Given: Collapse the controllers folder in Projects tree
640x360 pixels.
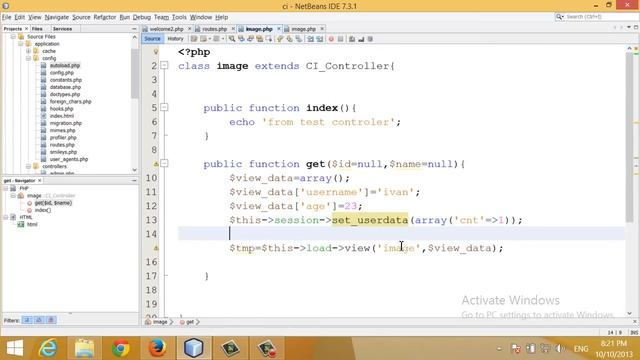Looking at the screenshot, I should click(28, 167).
